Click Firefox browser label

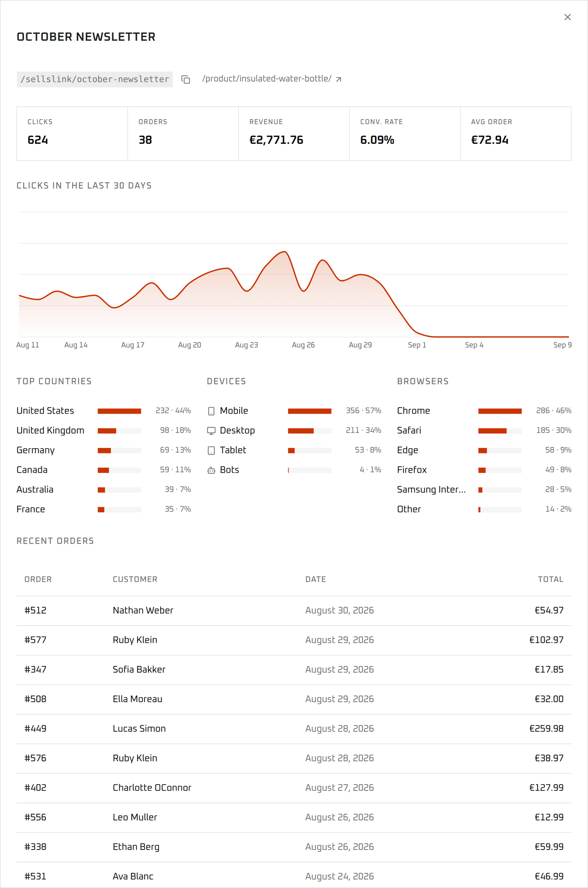412,470
